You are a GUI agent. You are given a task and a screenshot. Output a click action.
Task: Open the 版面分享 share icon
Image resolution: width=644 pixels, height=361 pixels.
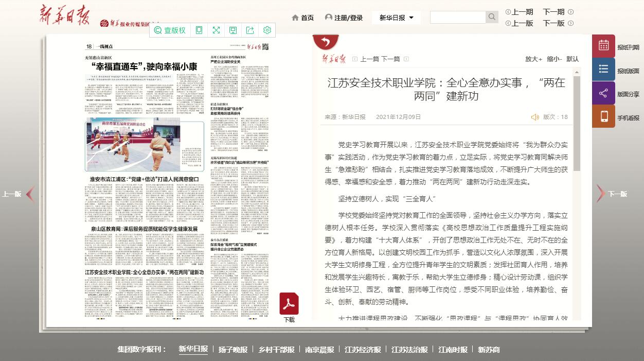pyautogui.click(x=603, y=93)
